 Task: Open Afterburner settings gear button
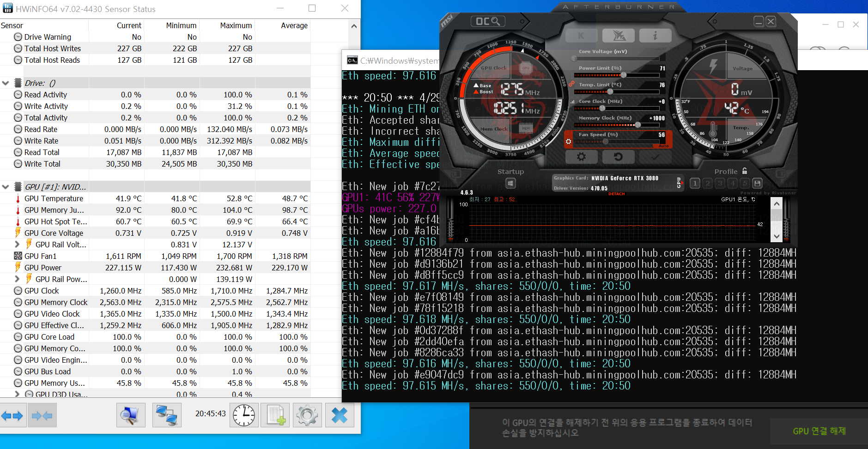582,157
